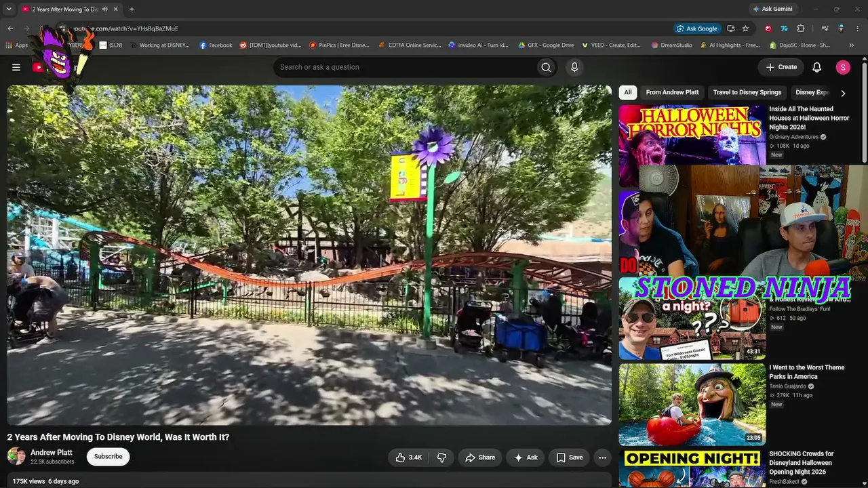Open YouTube notifications bell
The height and width of the screenshot is (488, 868).
click(x=817, y=67)
